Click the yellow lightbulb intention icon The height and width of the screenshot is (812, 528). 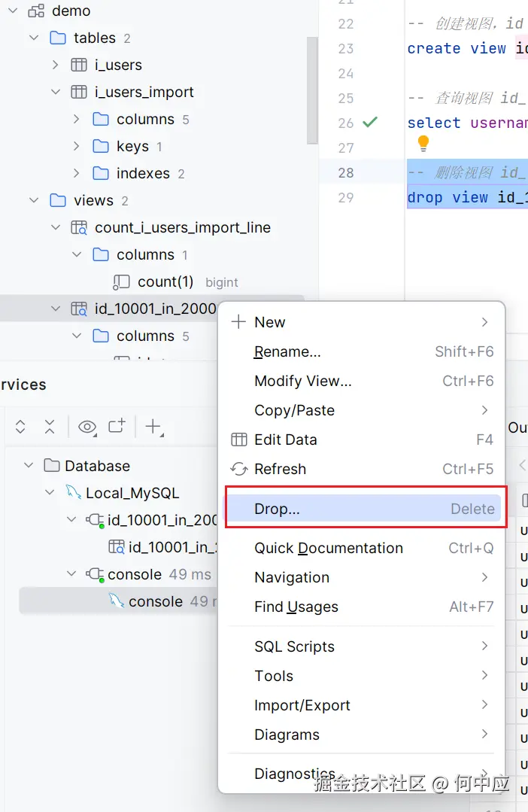coord(423,143)
